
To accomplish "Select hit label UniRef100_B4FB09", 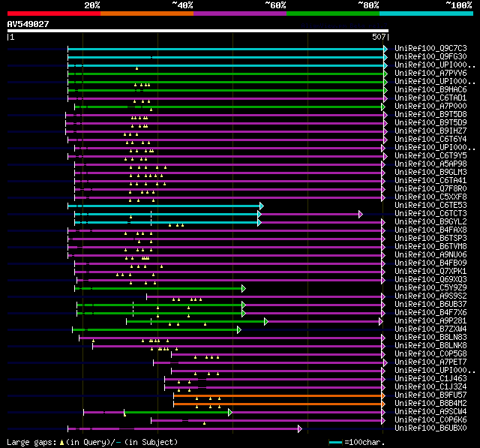I will [430, 263].
